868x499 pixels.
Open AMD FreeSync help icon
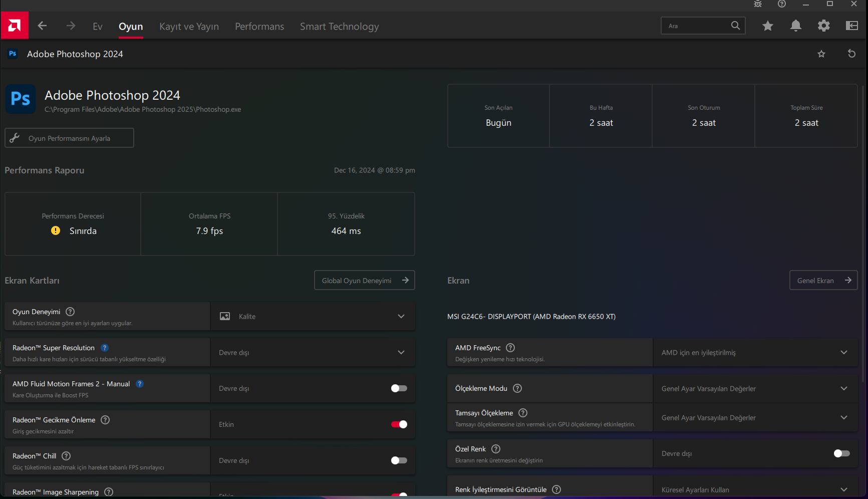click(510, 348)
